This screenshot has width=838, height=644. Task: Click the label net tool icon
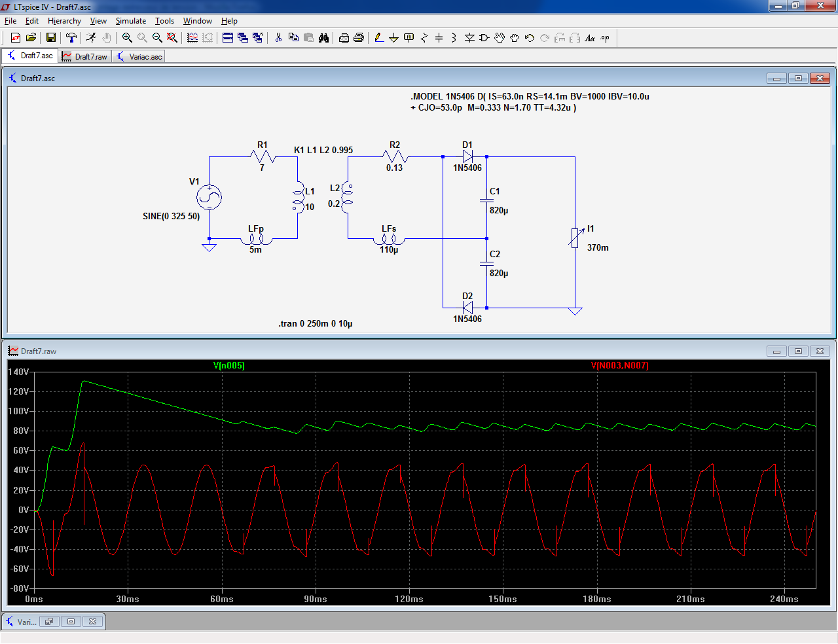[409, 38]
